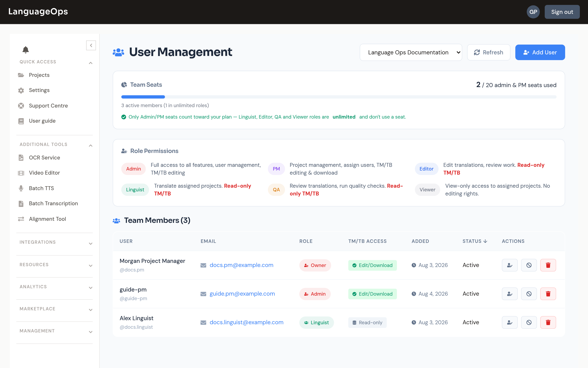Click the Viewer role badge
Screen dimensions: 588x368
point(427,190)
